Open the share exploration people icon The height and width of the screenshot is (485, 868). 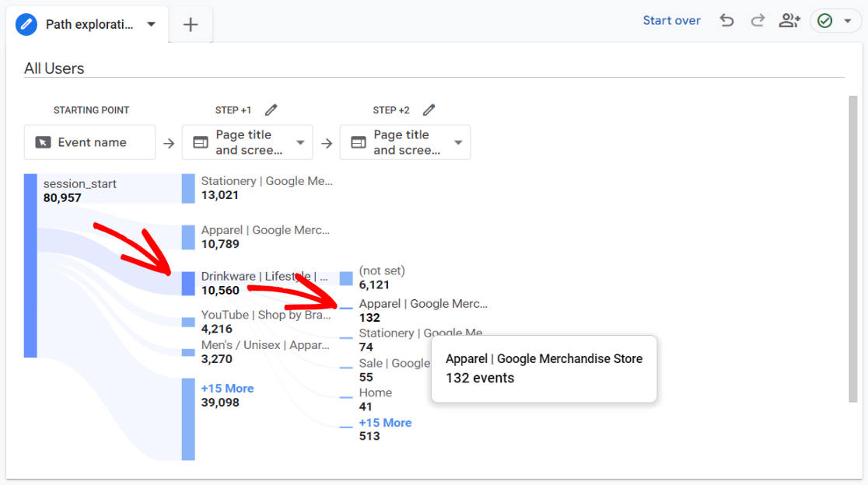coord(789,21)
